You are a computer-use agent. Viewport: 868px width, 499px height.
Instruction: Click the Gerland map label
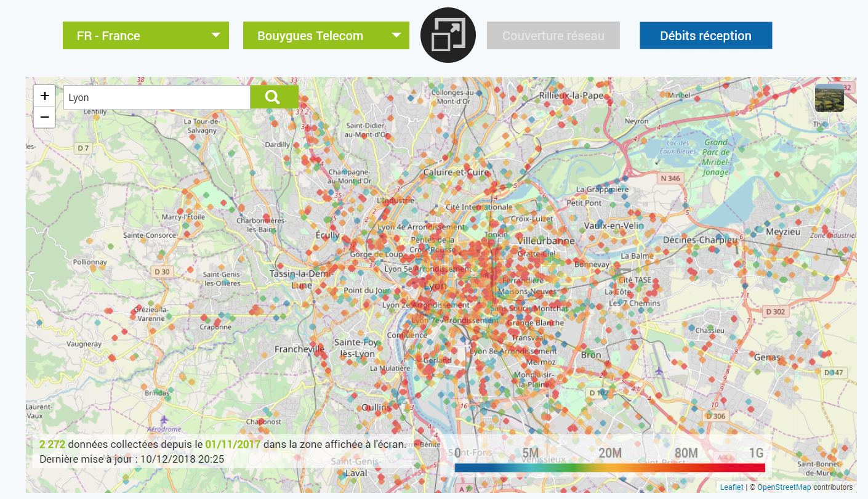pyautogui.click(x=438, y=360)
